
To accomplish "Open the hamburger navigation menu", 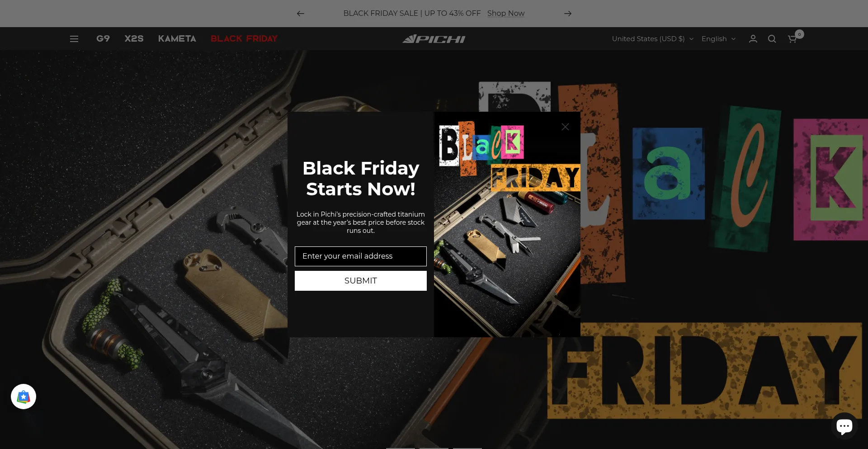I will point(74,39).
